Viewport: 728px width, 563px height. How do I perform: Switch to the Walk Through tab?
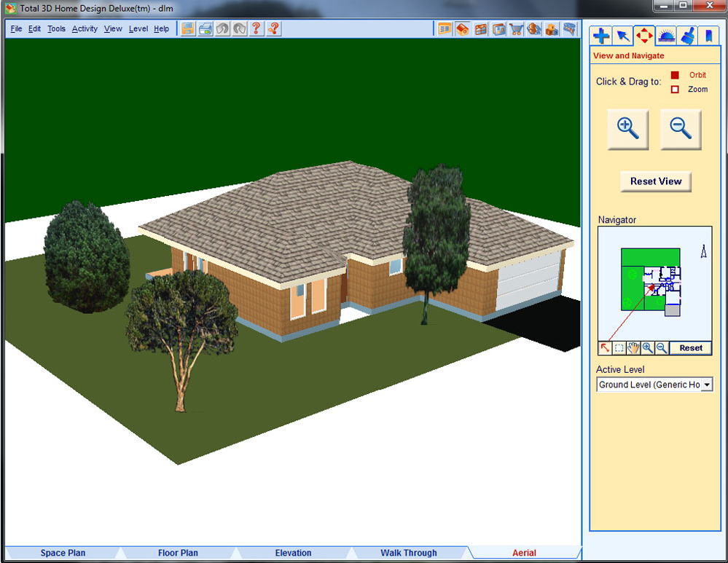tap(408, 553)
